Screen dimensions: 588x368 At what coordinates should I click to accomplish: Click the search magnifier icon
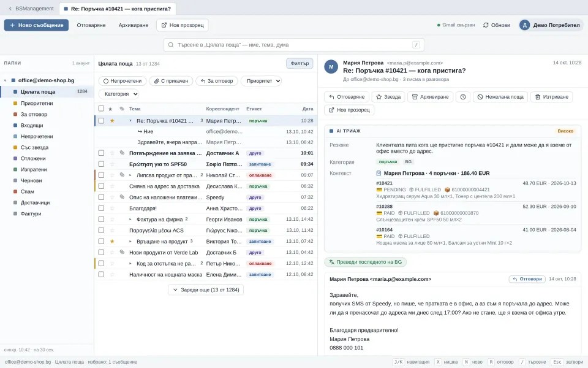[171, 45]
